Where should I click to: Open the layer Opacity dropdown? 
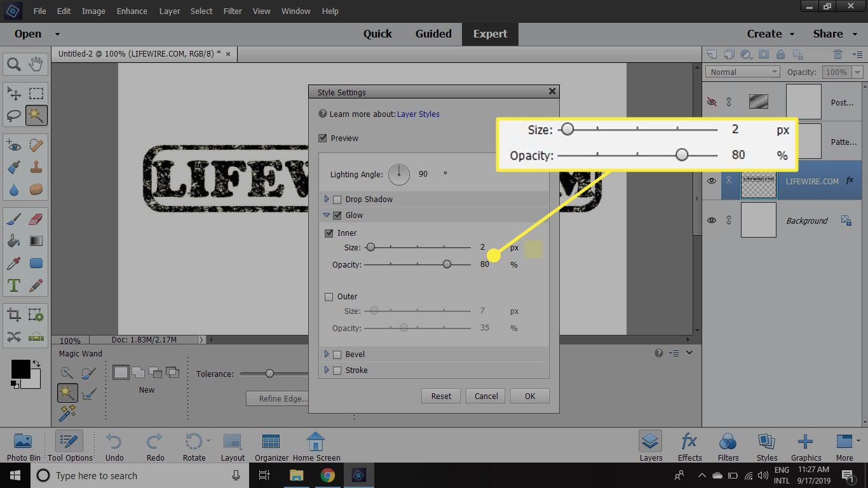(x=858, y=72)
